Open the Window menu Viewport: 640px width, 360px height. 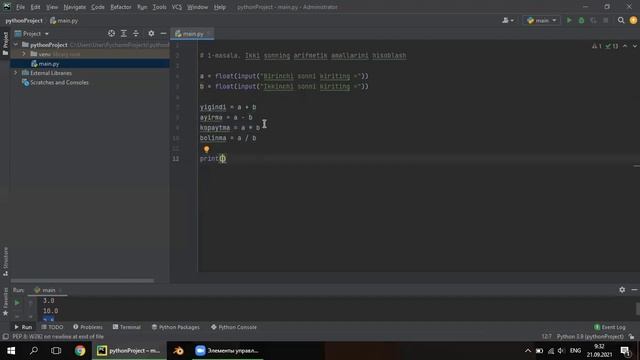point(198,7)
